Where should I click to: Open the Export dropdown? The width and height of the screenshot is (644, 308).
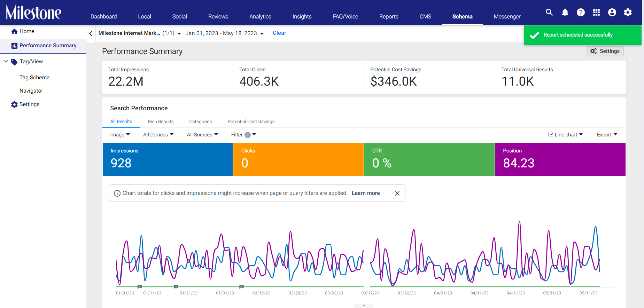[607, 135]
